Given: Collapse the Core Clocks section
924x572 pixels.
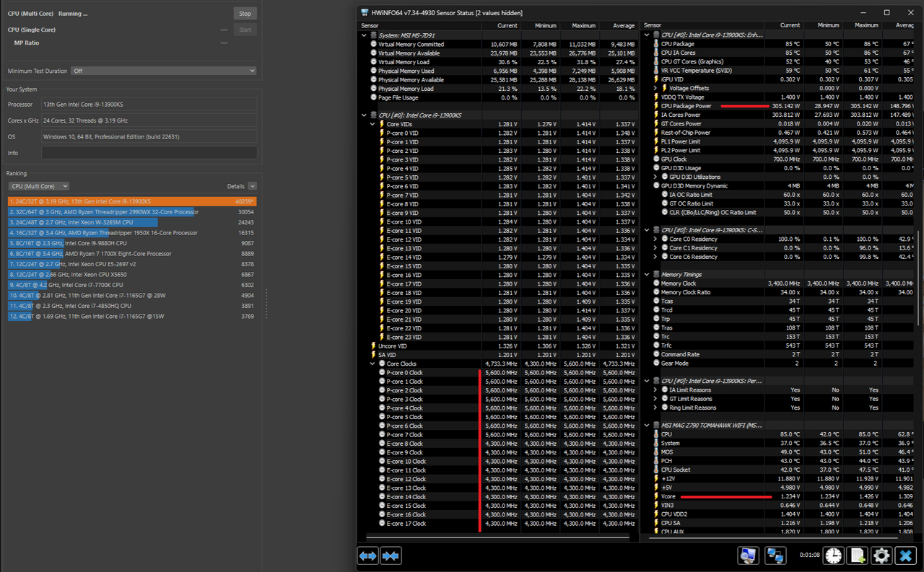Looking at the screenshot, I should click(x=372, y=363).
